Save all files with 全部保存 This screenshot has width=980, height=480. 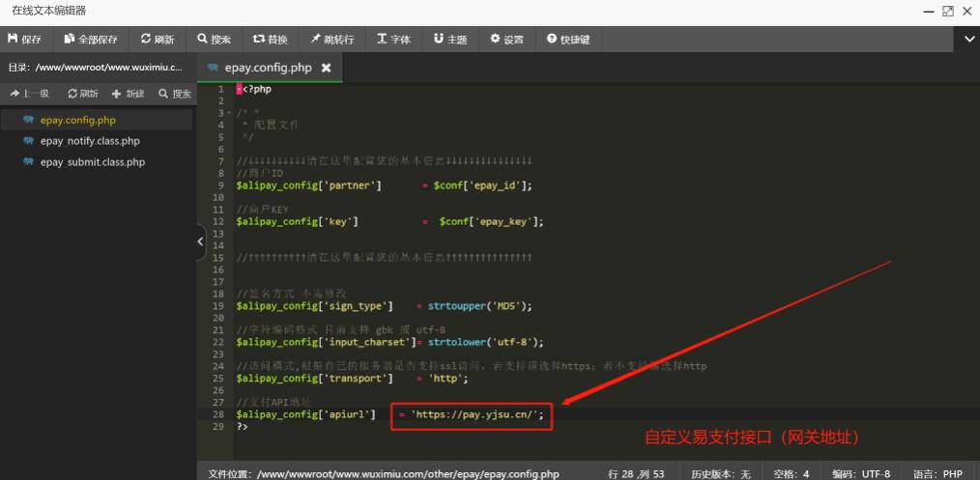(92, 40)
